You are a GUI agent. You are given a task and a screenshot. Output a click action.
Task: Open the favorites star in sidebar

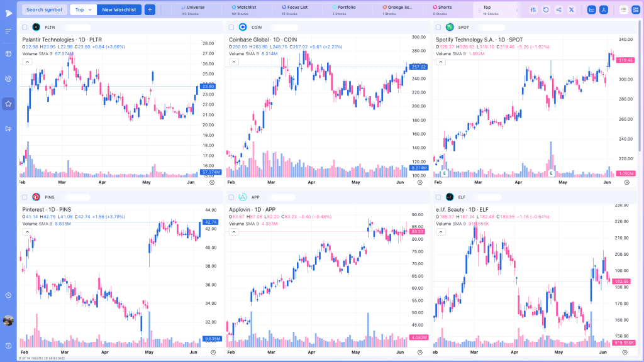click(x=8, y=104)
